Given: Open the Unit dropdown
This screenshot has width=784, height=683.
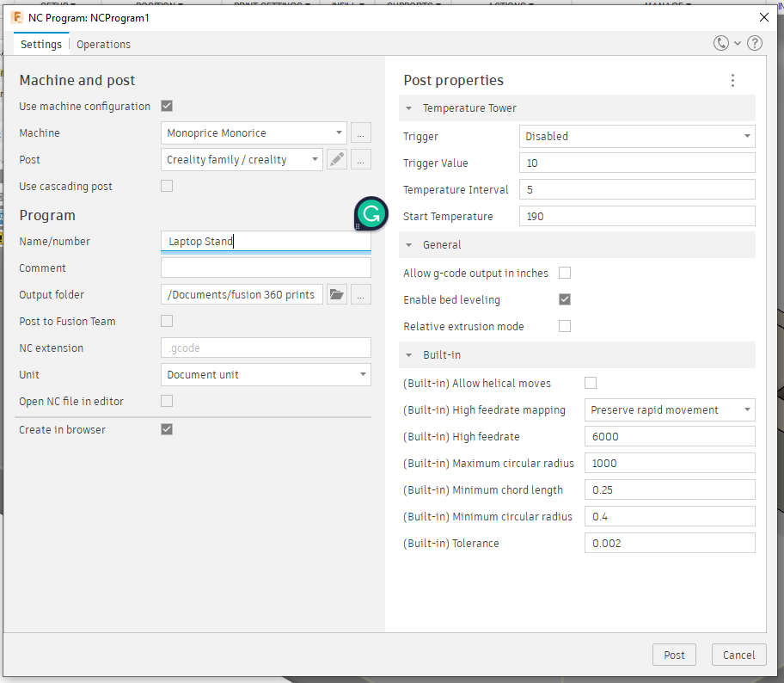Looking at the screenshot, I should point(266,375).
